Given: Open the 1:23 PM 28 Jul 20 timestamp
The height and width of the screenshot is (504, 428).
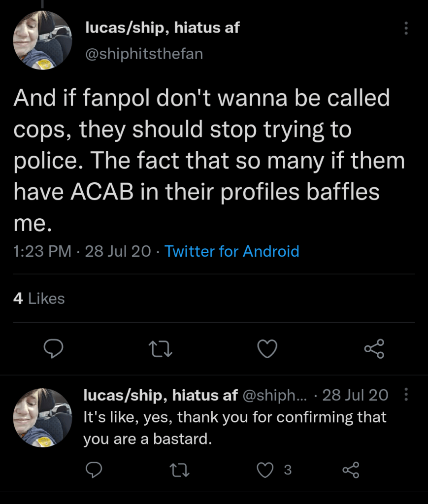Looking at the screenshot, I should [83, 251].
